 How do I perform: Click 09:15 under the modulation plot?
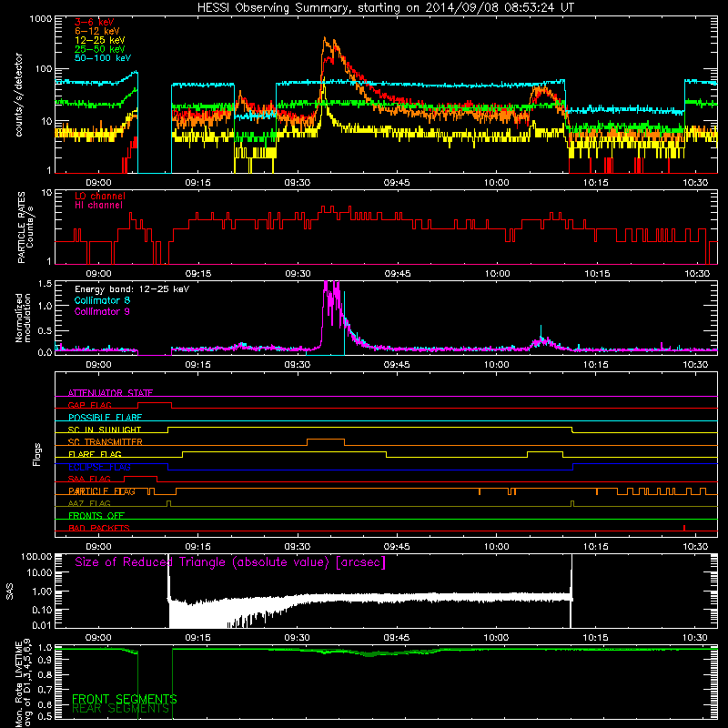click(197, 365)
